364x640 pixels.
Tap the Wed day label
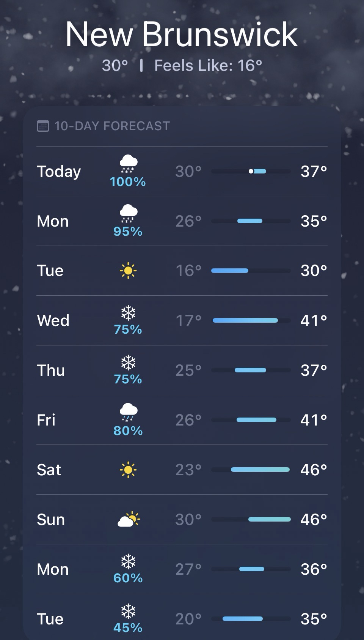click(x=53, y=320)
